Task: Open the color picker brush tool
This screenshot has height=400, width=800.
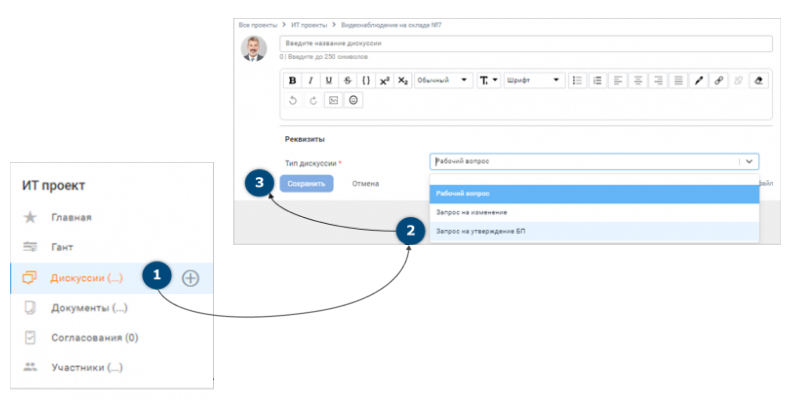Action: [x=700, y=80]
